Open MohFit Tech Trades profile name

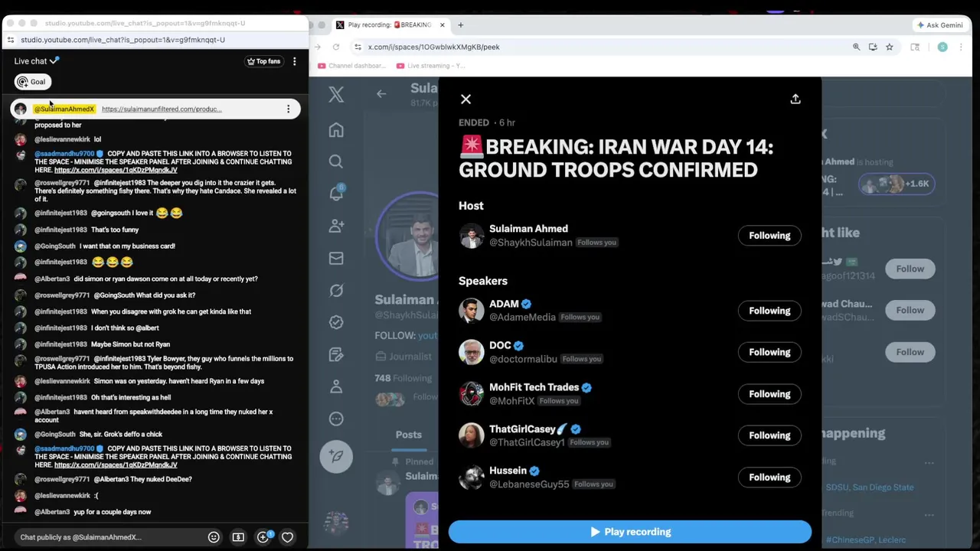[534, 387]
